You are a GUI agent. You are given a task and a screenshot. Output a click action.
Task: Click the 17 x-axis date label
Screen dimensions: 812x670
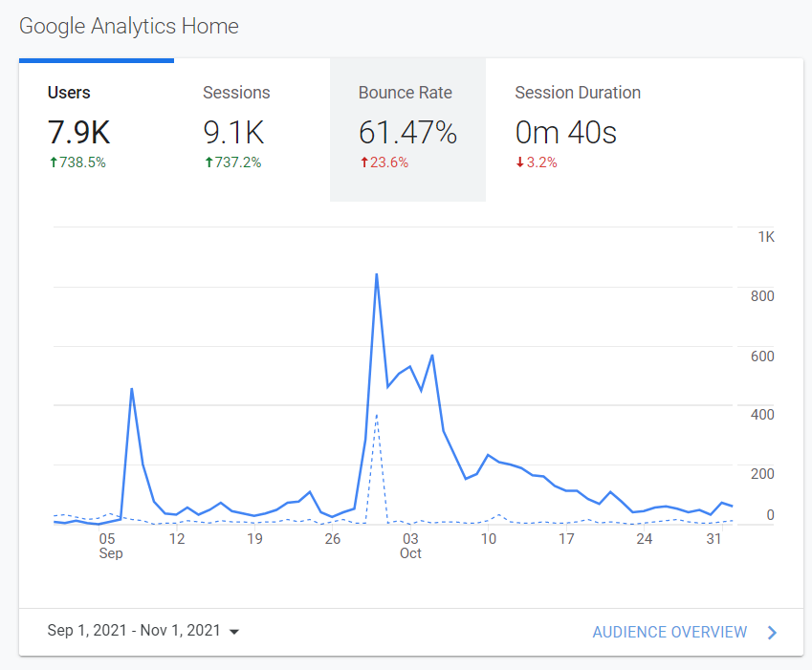(566, 539)
